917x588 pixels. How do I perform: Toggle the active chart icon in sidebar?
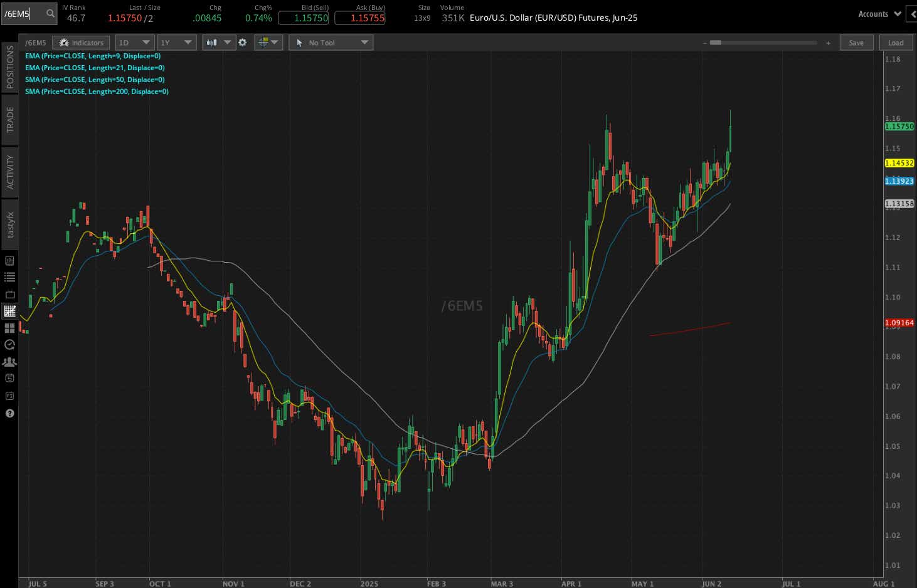[x=9, y=310]
